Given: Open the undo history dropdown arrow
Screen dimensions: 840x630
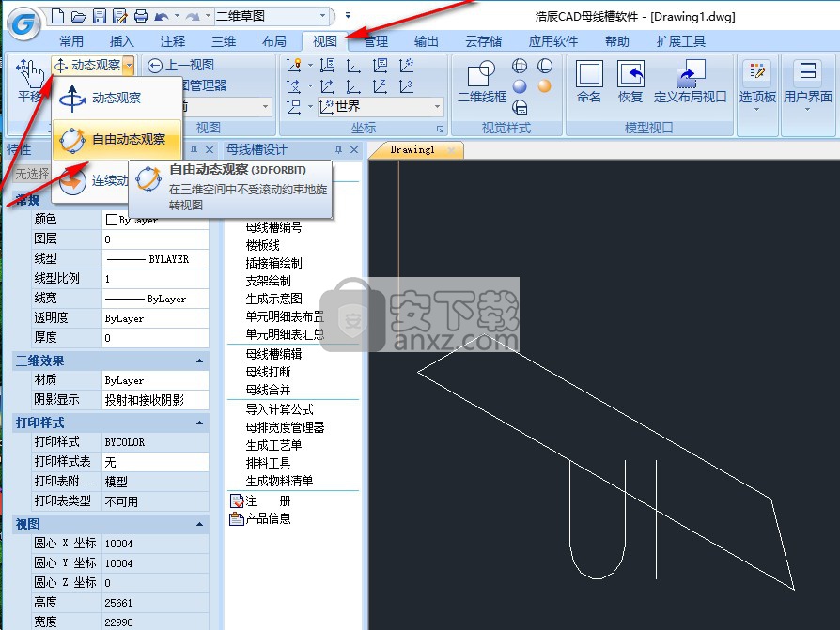Looking at the screenshot, I should (x=178, y=16).
